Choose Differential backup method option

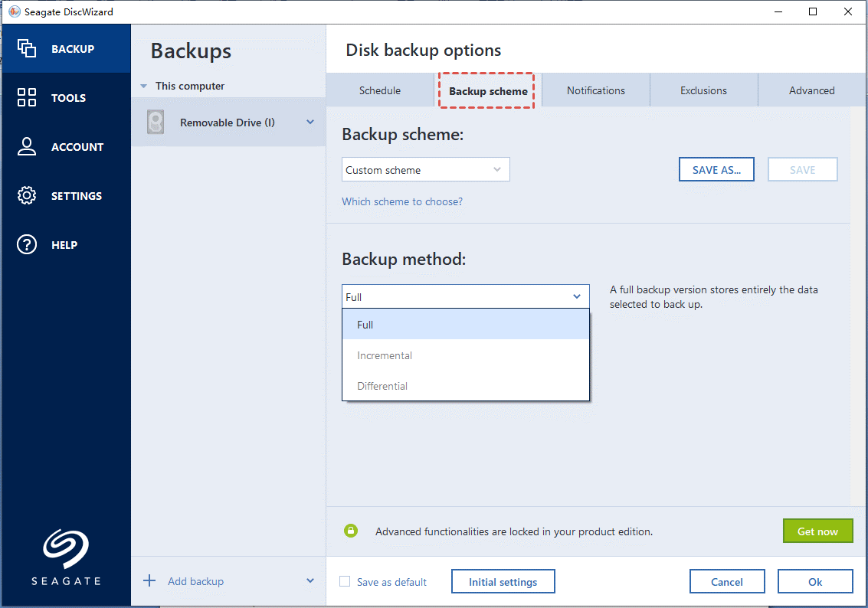coord(382,386)
